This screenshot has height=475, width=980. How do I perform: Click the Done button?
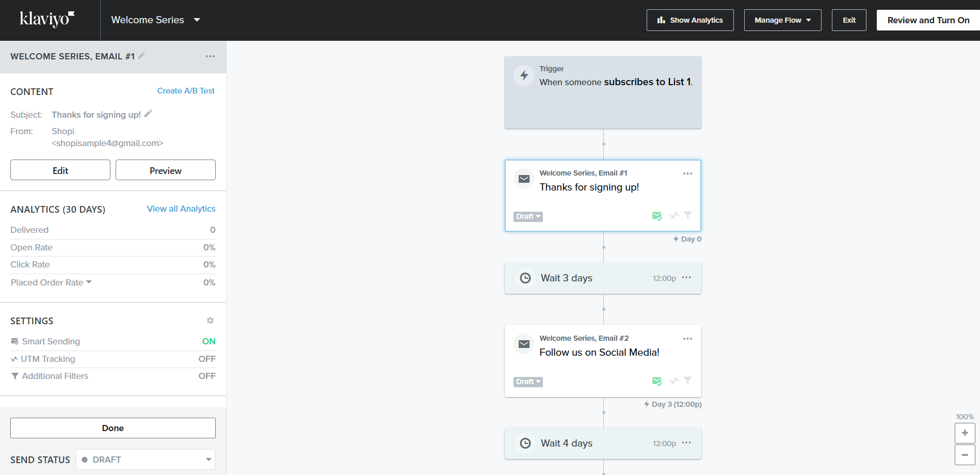pos(113,428)
